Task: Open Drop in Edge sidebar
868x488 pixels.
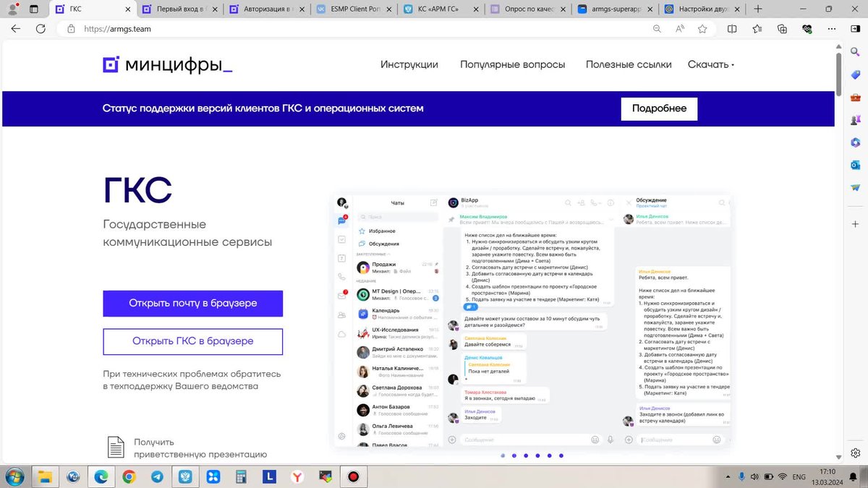Action: pyautogui.click(x=855, y=187)
